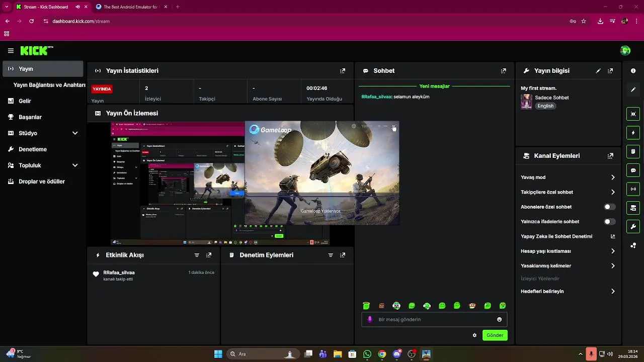
Task: Pop out the Sohbet chat panel
Action: coord(503,71)
